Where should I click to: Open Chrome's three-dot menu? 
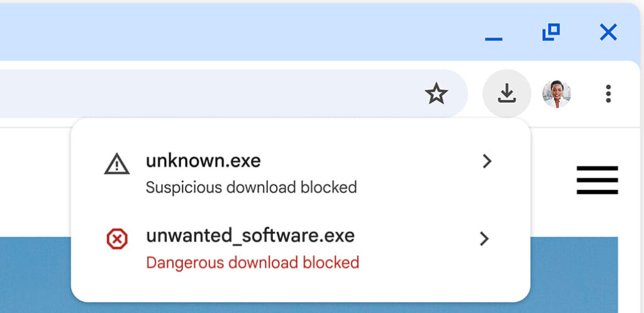(x=608, y=94)
